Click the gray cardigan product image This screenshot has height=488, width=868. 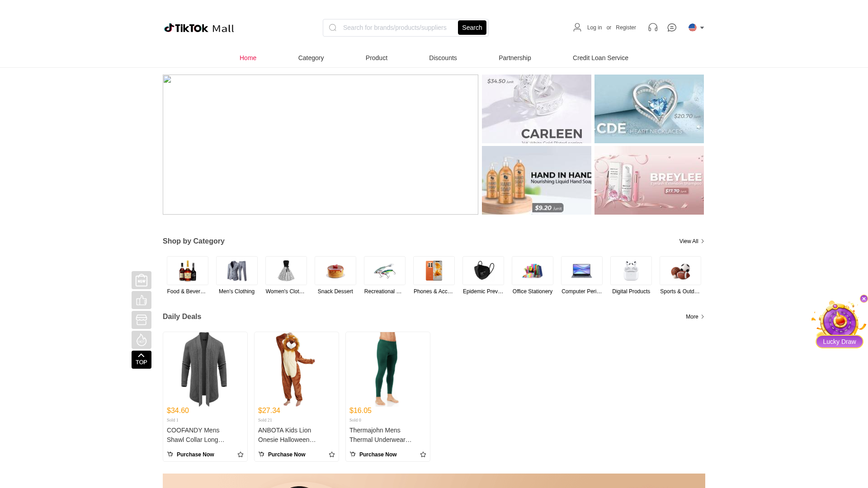click(205, 369)
